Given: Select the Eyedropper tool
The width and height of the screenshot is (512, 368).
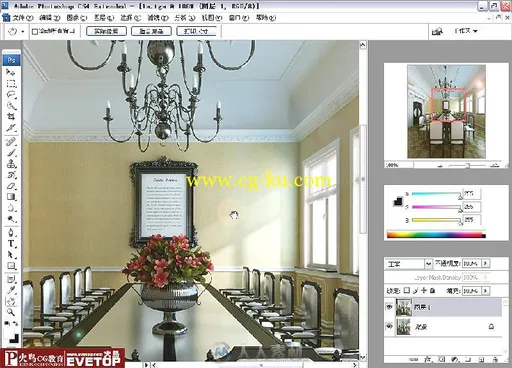Looking at the screenshot, I should pyautogui.click(x=11, y=290).
